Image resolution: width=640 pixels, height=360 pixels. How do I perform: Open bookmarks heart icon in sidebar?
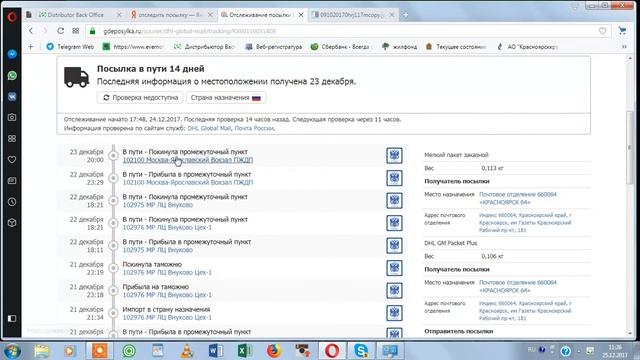12,160
